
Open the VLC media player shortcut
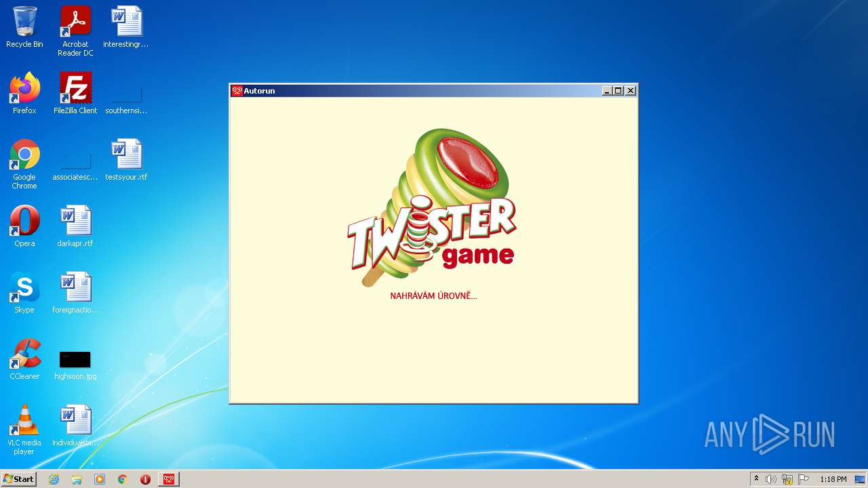tap(24, 430)
